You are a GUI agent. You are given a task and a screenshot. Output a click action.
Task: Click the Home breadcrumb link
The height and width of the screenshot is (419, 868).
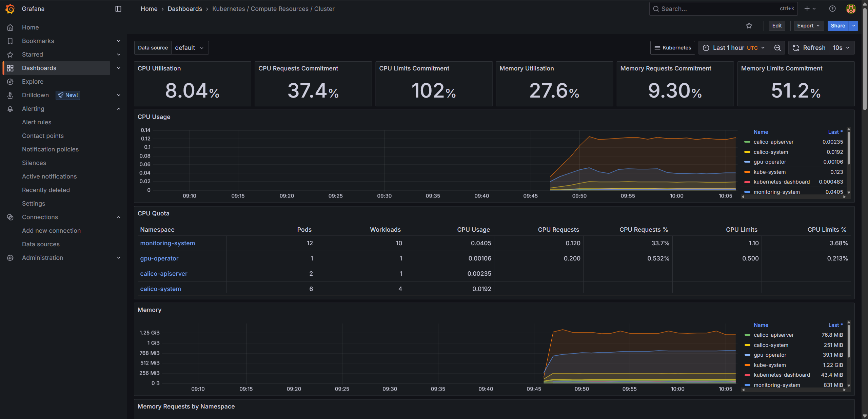coord(149,9)
